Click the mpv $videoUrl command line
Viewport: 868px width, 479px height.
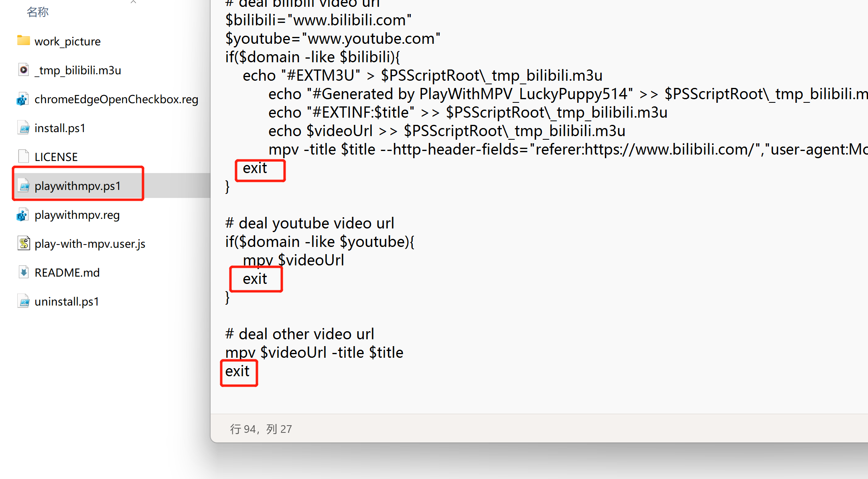[x=294, y=260]
